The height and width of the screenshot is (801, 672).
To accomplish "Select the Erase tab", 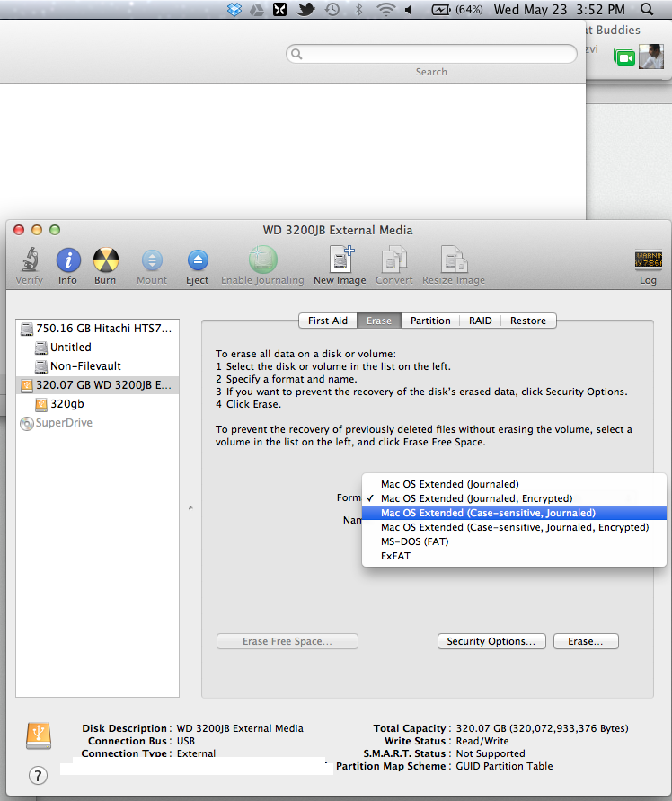I will click(x=378, y=321).
